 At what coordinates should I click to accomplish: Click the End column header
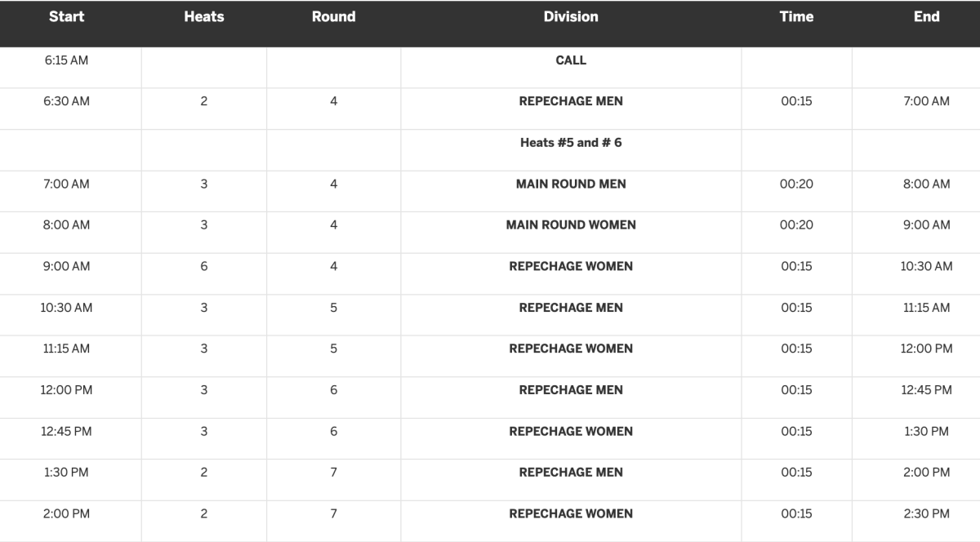coord(926,17)
